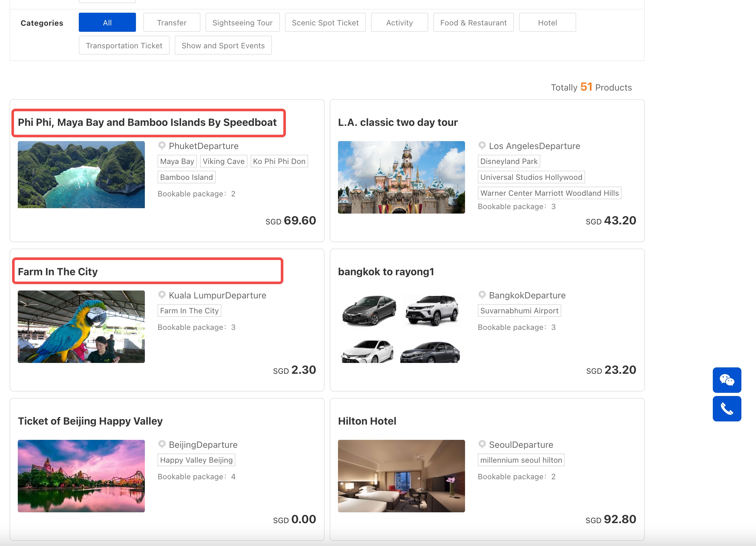Screen dimensions: 756x546
Task: Click the Viking Cave tag
Action: coord(223,161)
